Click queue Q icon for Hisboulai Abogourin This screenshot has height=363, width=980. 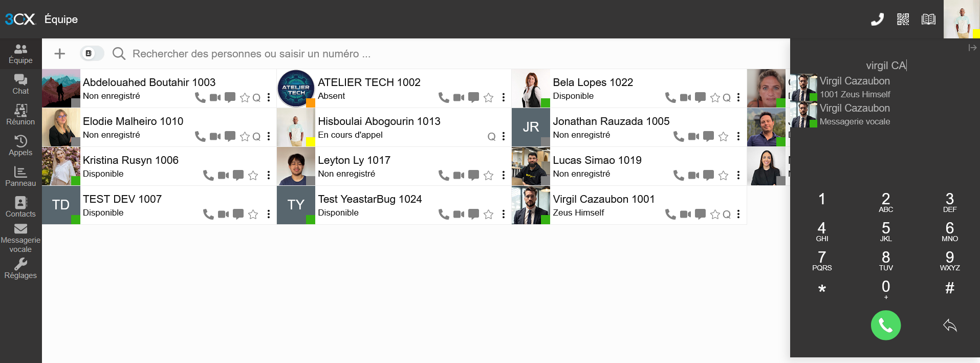491,137
